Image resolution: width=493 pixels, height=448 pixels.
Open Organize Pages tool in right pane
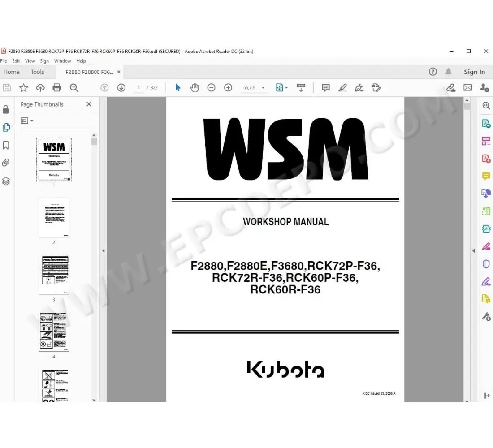[x=486, y=141]
